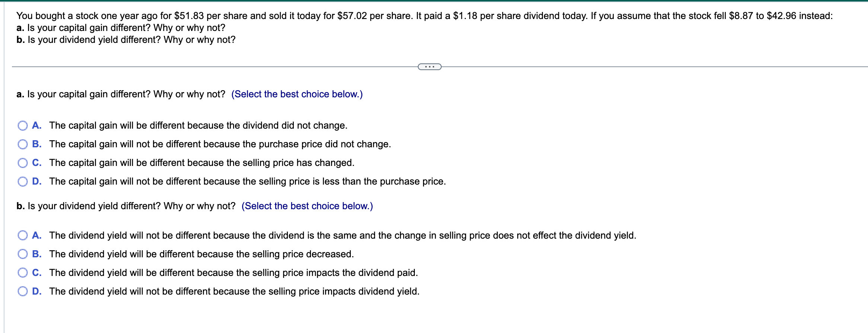The height and width of the screenshot is (333, 868).
Task: Click the answer text "purchase price did not change"
Action: [x=220, y=144]
